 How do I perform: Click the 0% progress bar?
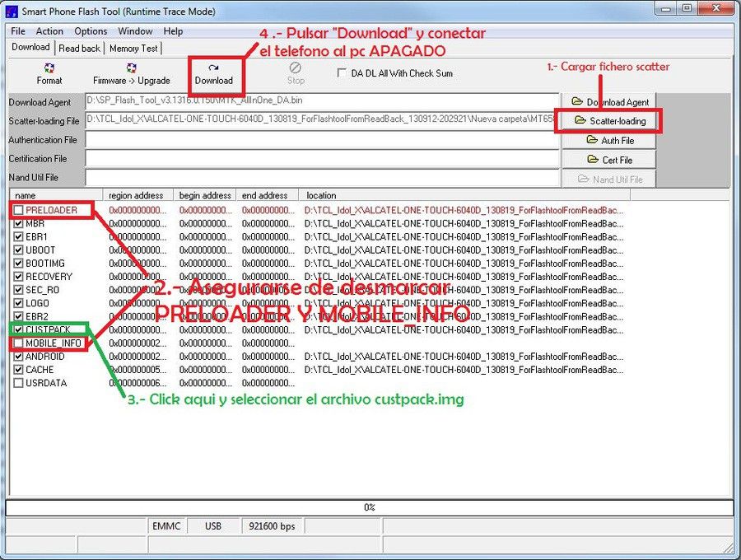pos(370,507)
